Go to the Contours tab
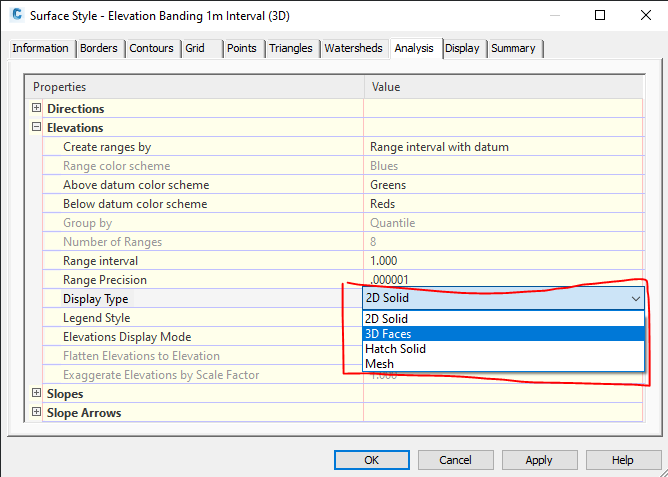 click(153, 49)
